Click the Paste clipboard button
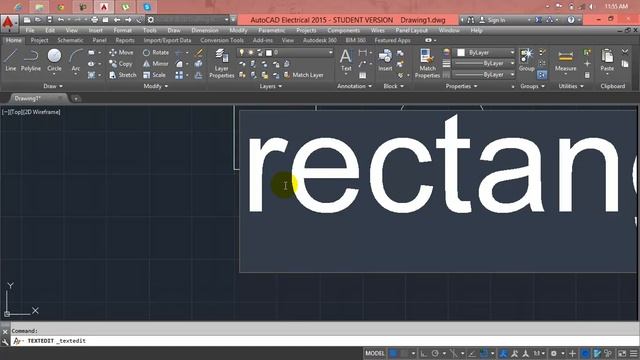Viewport: 640px width, 360px height. pos(607,60)
